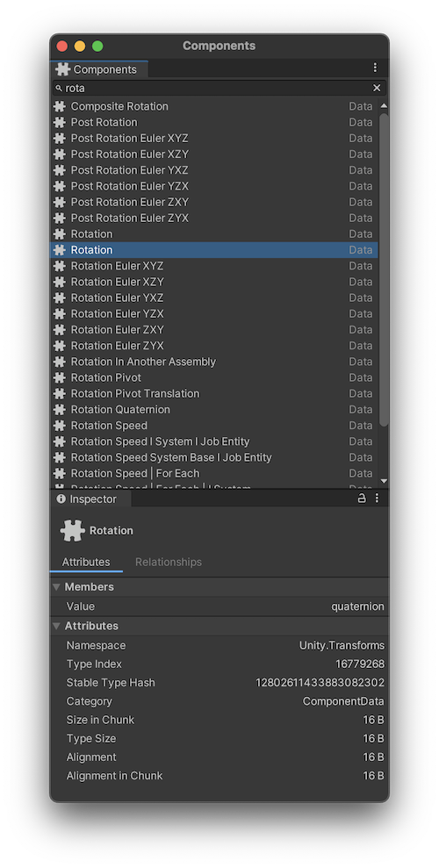Click the Components window kebab menu icon

pos(375,68)
